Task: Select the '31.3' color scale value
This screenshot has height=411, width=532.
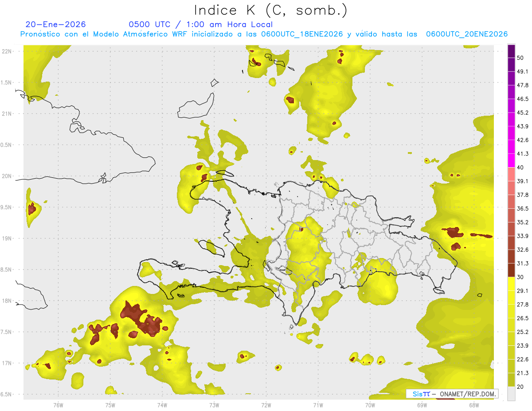Action: point(523,263)
